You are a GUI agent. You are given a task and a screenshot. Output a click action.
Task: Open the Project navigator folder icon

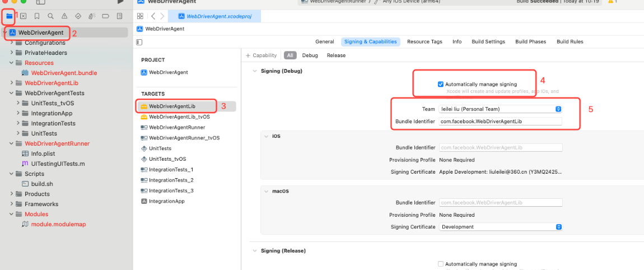(9, 16)
